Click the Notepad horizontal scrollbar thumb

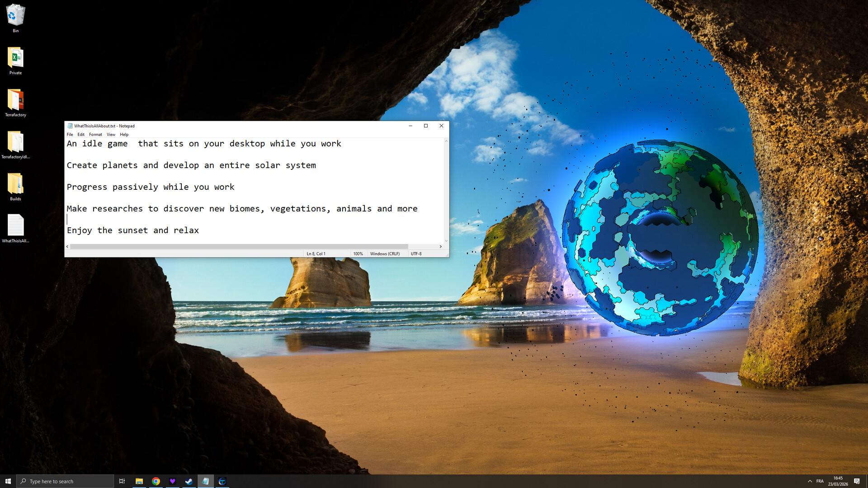pyautogui.click(x=239, y=247)
